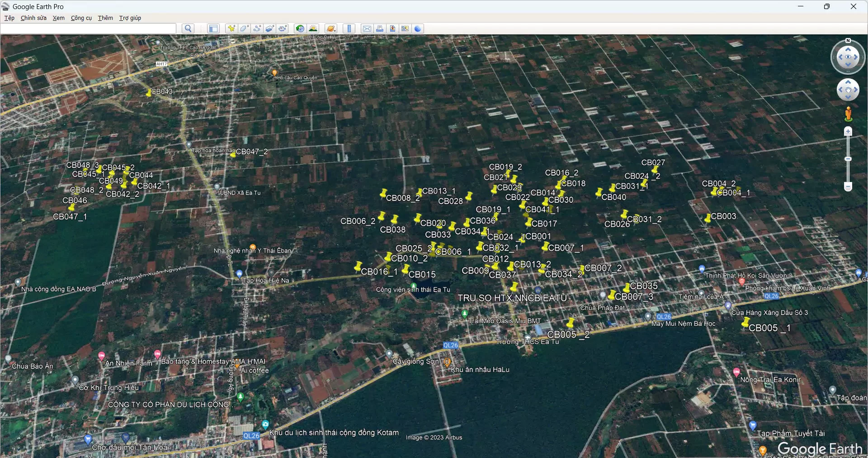The height and width of the screenshot is (458, 868).
Task: Select the Ruler measurement tool
Action: click(x=349, y=29)
